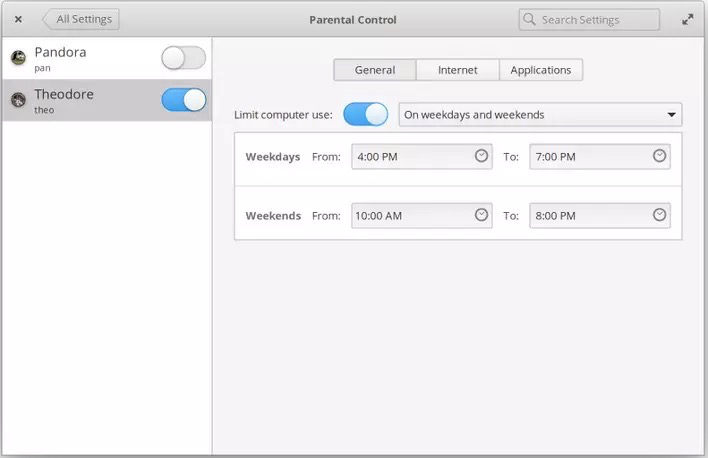
Task: Click the Weekdays label
Action: coord(273,157)
